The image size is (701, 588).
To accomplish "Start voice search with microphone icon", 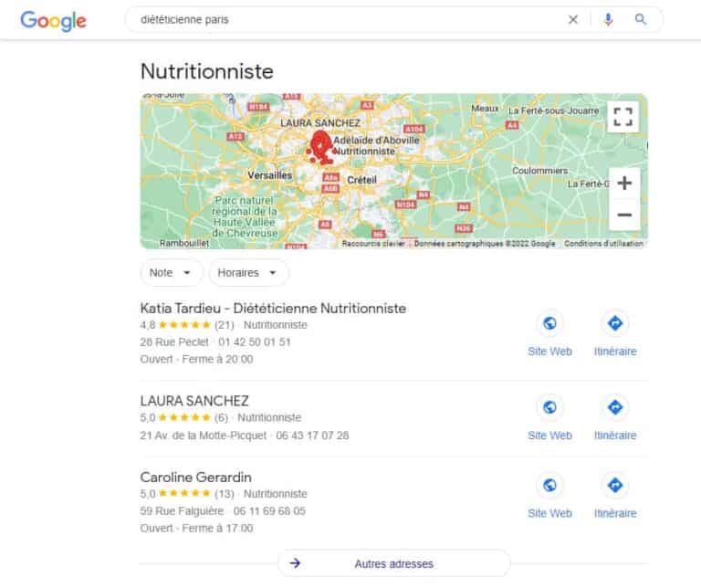I will pyautogui.click(x=608, y=19).
